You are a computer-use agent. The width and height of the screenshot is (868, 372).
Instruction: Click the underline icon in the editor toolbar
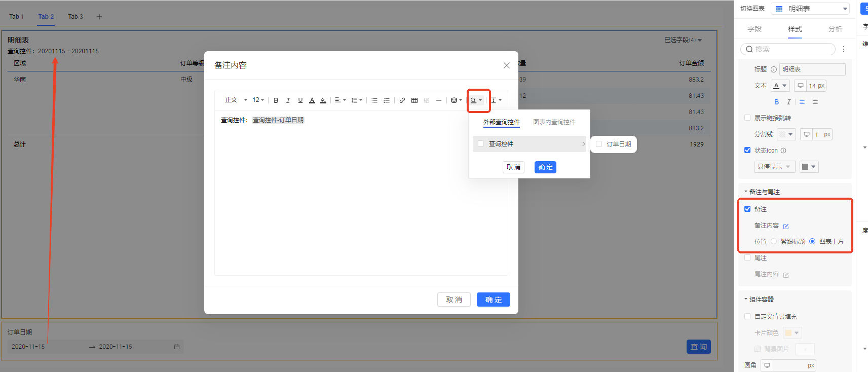300,100
